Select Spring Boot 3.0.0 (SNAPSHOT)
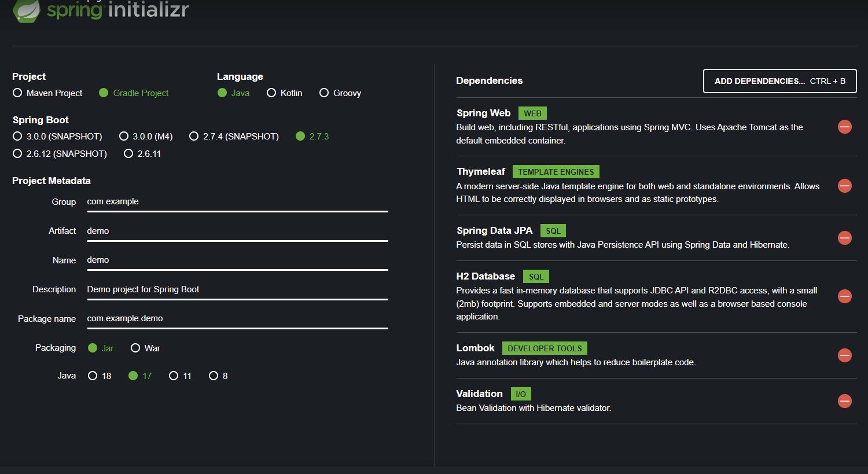Screen dimensions: 868x474 pos(58,137)
